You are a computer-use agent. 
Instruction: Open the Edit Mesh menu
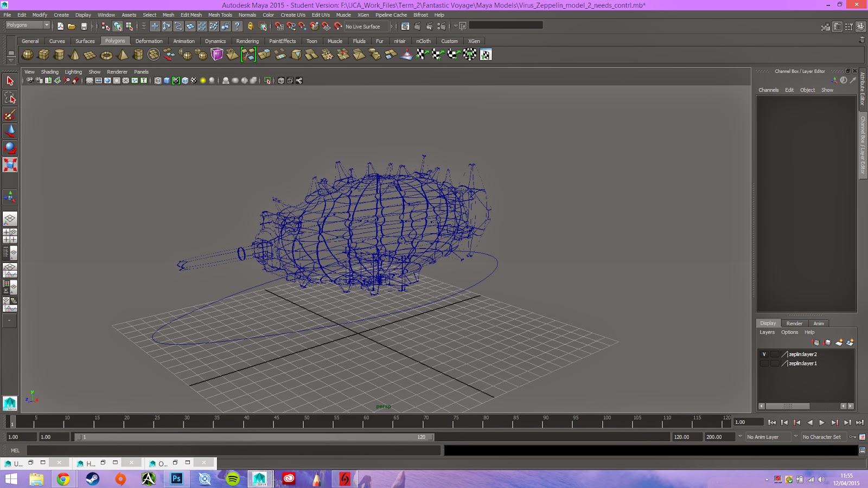[x=191, y=15]
